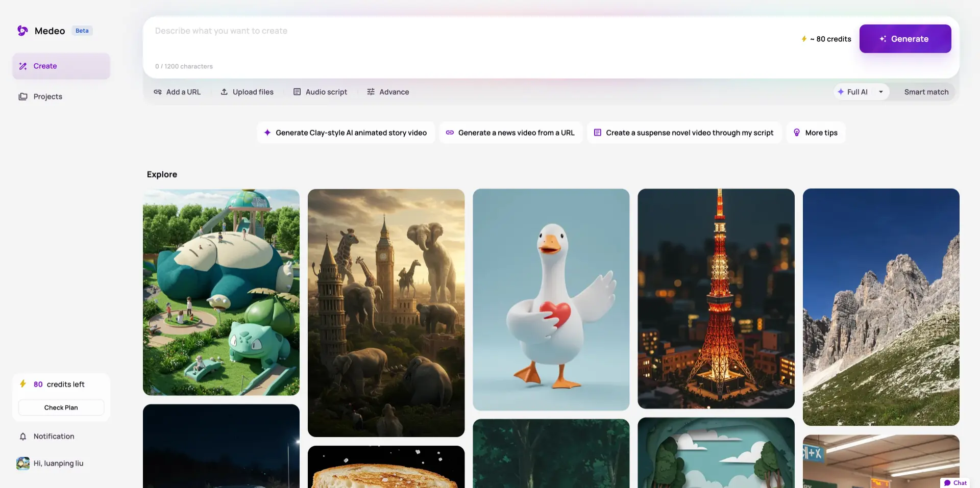The width and height of the screenshot is (980, 488).
Task: Choose Generate Clay-style AI animated story video
Action: pos(346,133)
